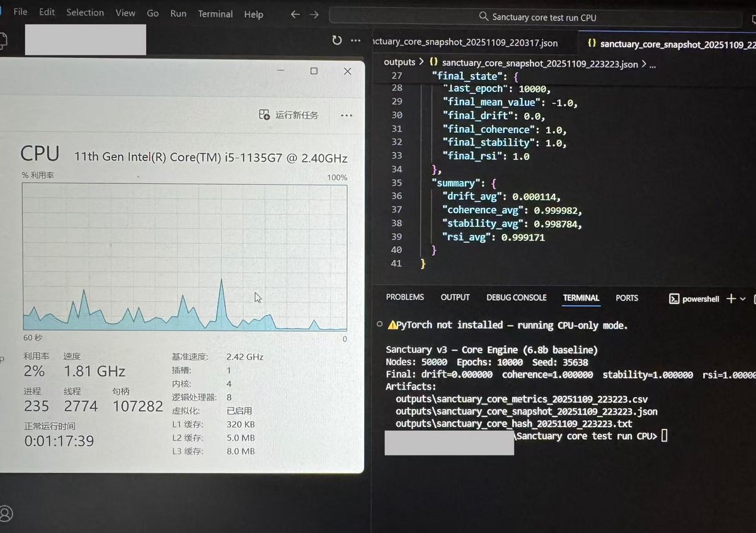The image size is (756, 533).
Task: Go back with the left arrow
Action: click(295, 14)
